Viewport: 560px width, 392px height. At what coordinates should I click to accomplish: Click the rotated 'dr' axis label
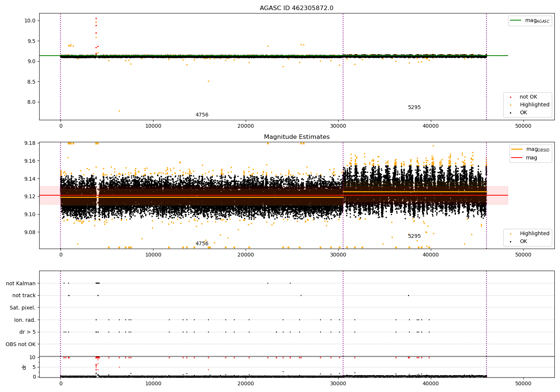tap(24, 367)
